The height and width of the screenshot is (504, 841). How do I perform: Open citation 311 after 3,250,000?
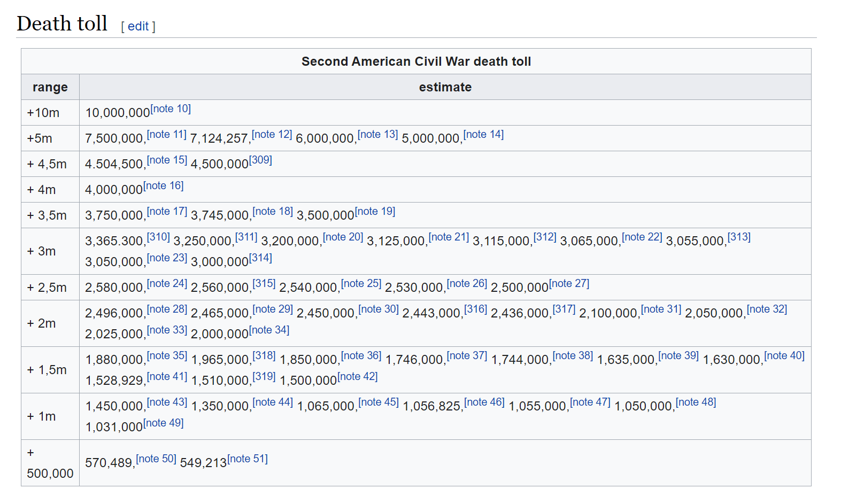pyautogui.click(x=246, y=237)
